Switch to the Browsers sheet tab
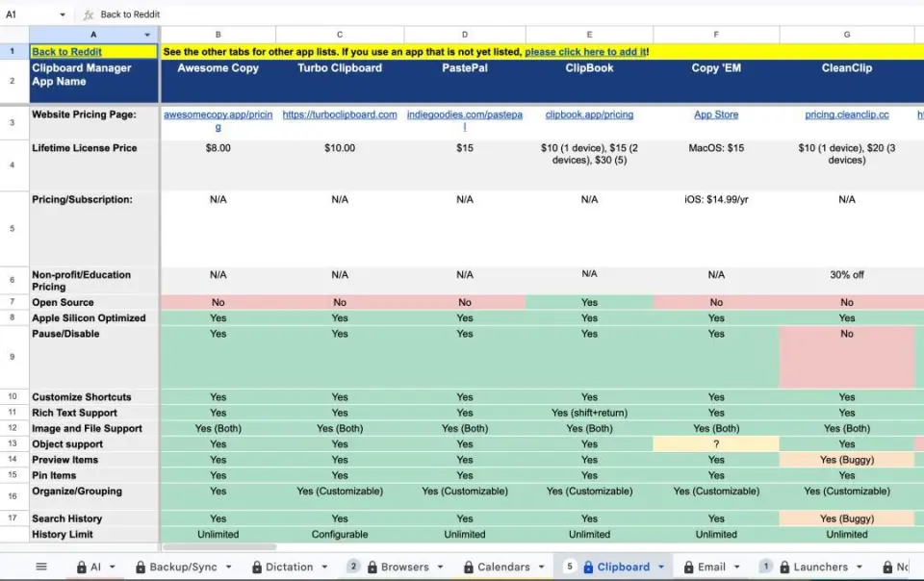 405,567
